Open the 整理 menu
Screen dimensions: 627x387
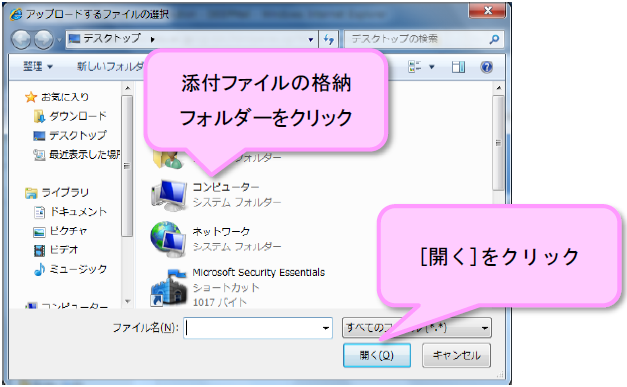click(x=38, y=66)
